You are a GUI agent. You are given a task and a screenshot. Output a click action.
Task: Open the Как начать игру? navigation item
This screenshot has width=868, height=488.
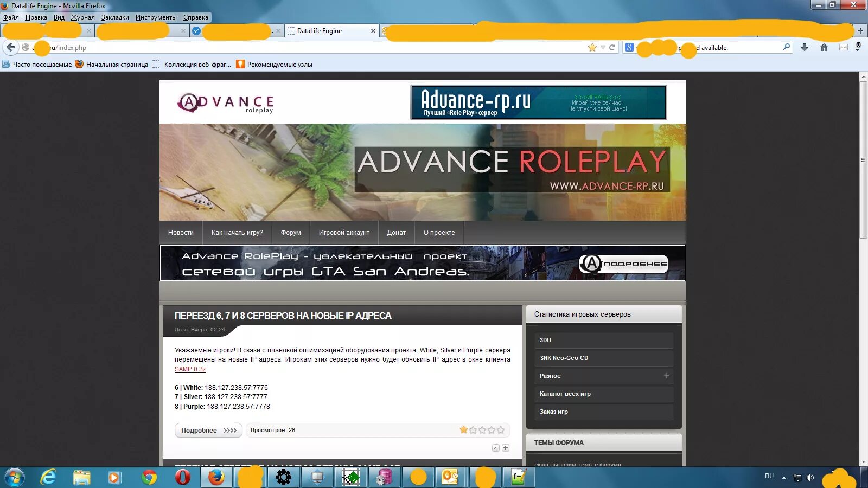point(237,233)
